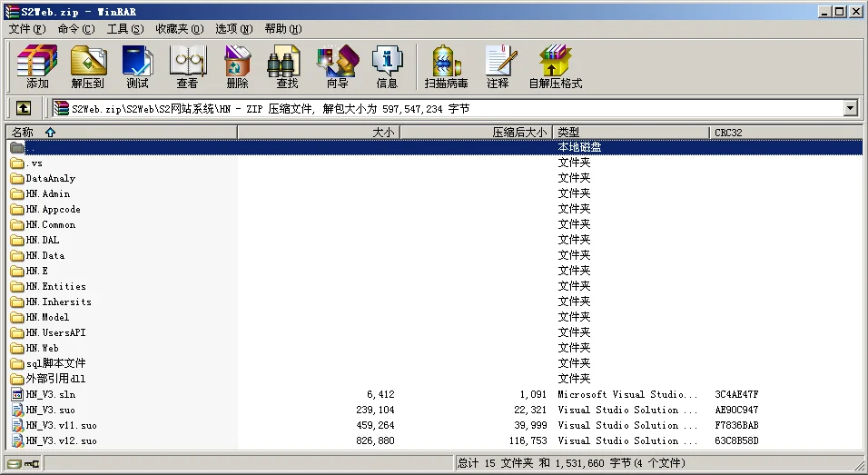
Task: Click the 添加 (Add) toolbar icon
Action: click(x=37, y=67)
